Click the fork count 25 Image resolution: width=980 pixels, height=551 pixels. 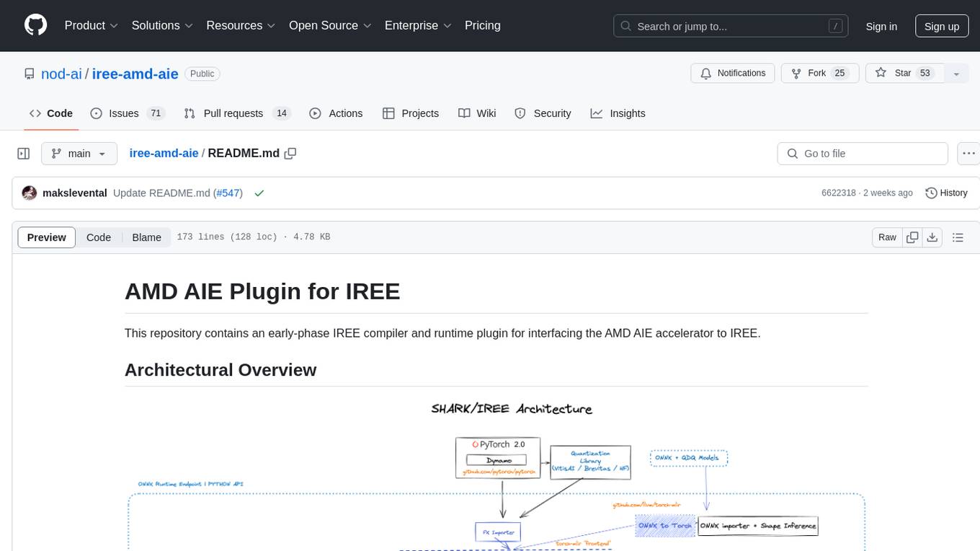tap(839, 74)
